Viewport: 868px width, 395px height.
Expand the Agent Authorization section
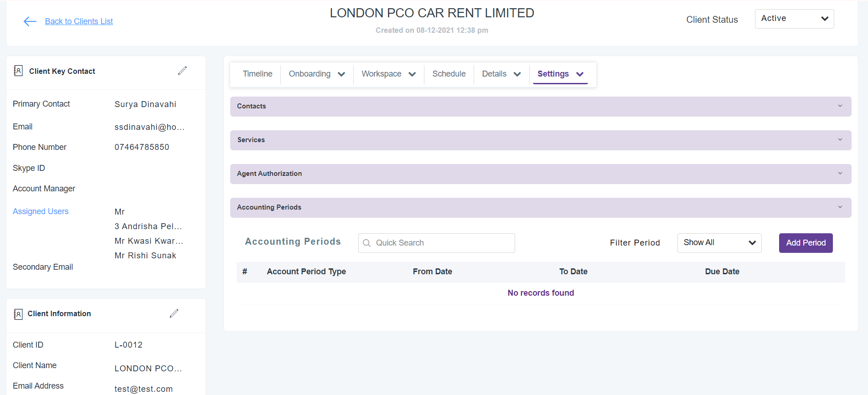tap(541, 174)
